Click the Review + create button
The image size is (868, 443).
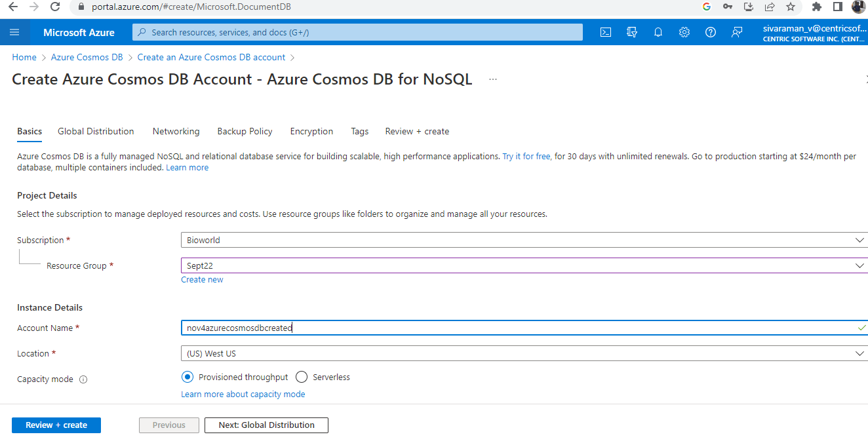tap(56, 425)
